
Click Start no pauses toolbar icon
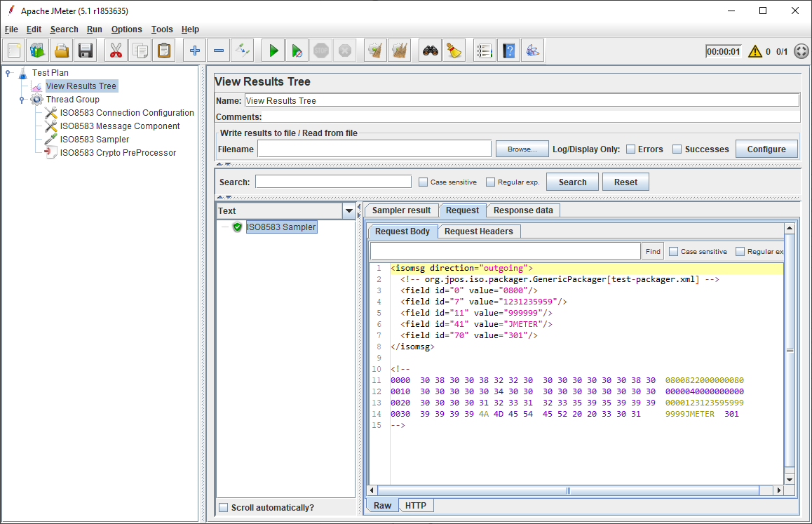297,51
